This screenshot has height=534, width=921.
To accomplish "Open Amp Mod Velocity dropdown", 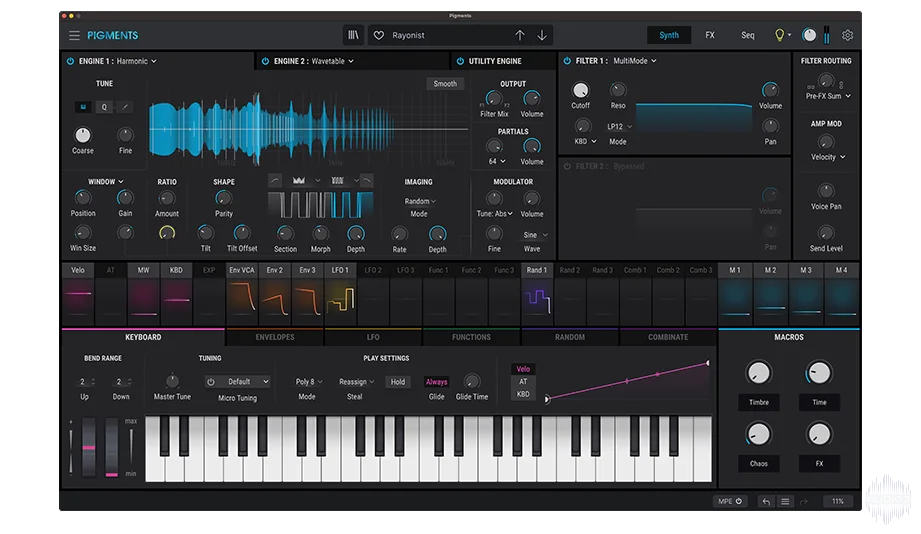I will click(828, 157).
